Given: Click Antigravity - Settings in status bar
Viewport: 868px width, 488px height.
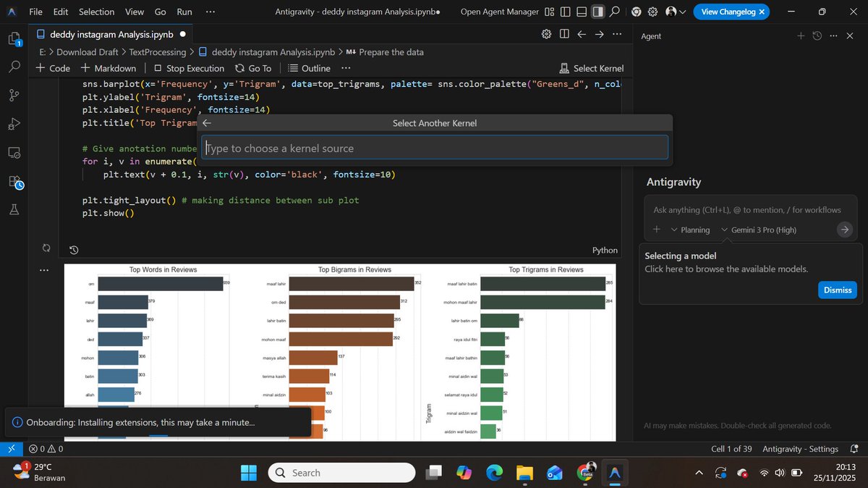Looking at the screenshot, I should [x=800, y=449].
